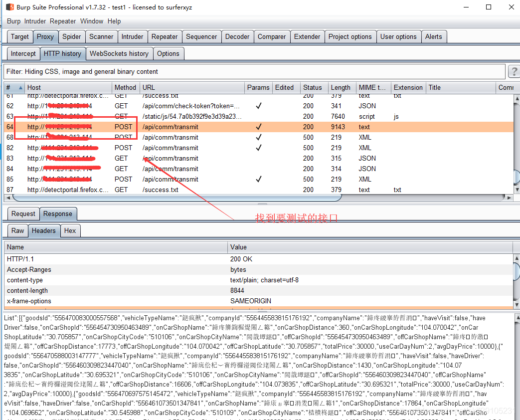Click the headers Value column header

pyautogui.click(x=370, y=247)
